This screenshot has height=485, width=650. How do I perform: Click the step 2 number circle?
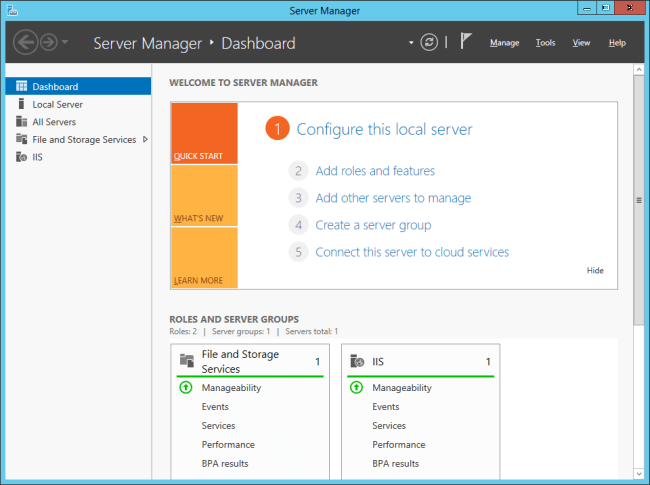[x=298, y=171]
